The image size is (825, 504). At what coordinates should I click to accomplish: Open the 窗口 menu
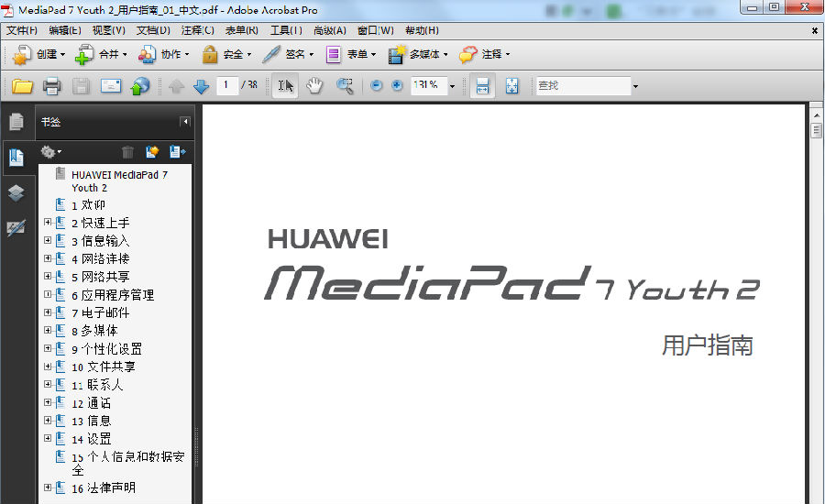coord(375,30)
